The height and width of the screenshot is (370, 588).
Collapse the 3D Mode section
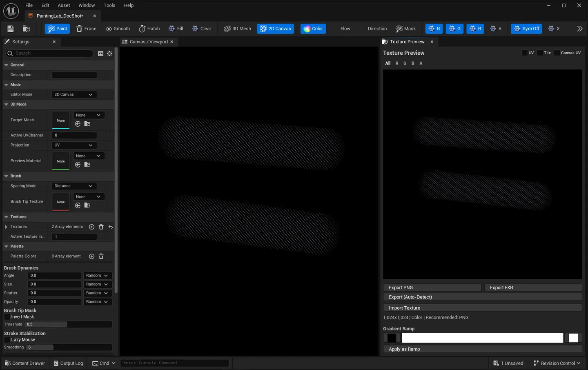pyautogui.click(x=6, y=105)
